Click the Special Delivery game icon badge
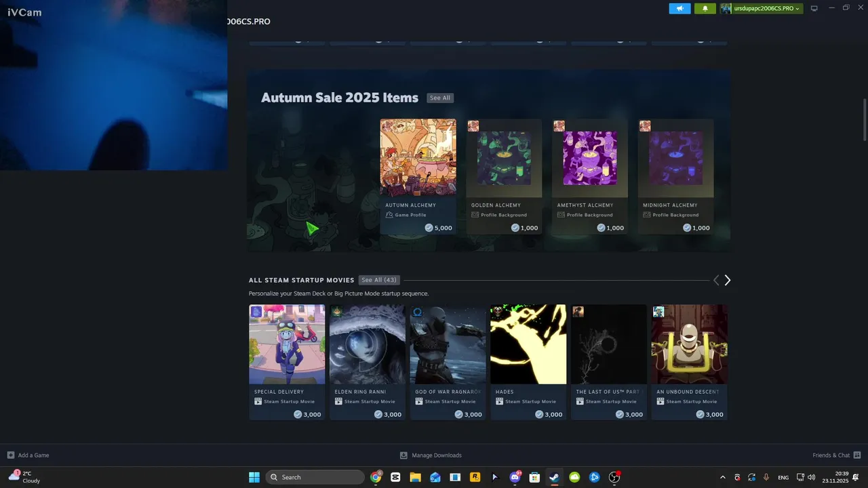The width and height of the screenshot is (868, 488). 256,312
